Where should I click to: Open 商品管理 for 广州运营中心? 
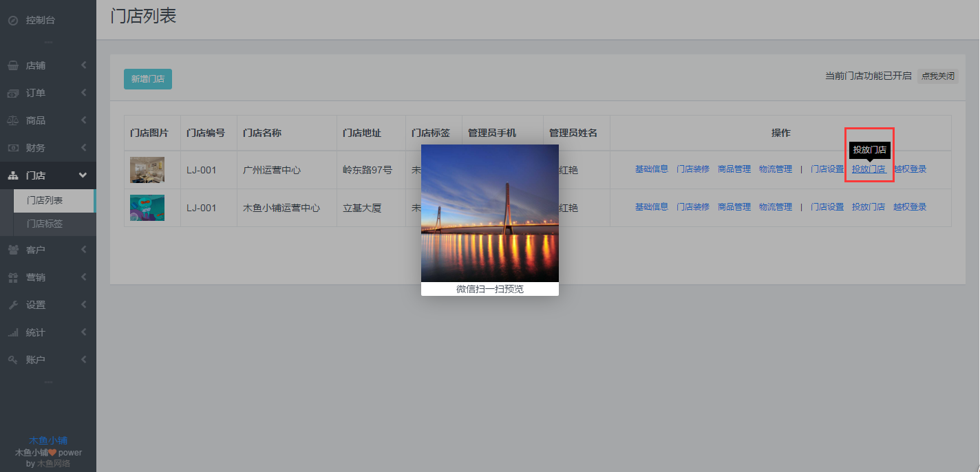click(734, 169)
